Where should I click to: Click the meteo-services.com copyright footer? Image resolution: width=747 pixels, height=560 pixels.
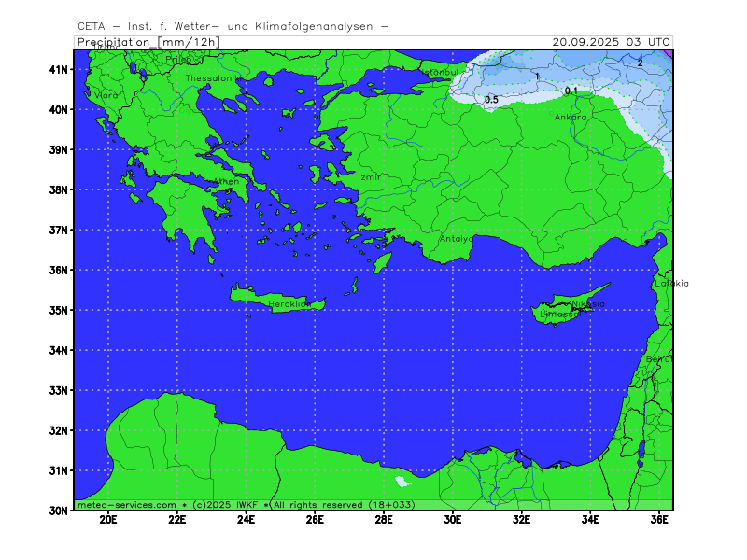(246, 505)
